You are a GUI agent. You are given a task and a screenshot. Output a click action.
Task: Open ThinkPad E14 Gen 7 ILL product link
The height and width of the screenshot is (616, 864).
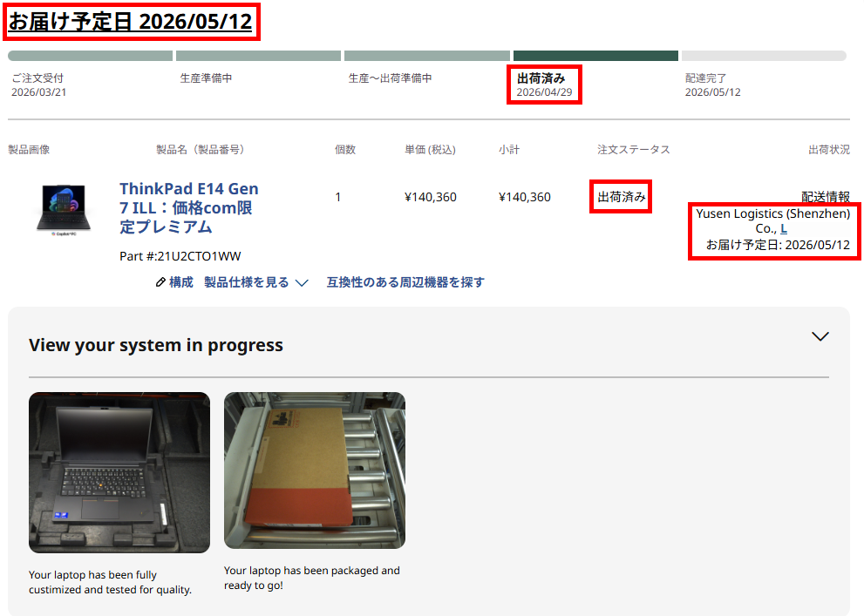(189, 207)
